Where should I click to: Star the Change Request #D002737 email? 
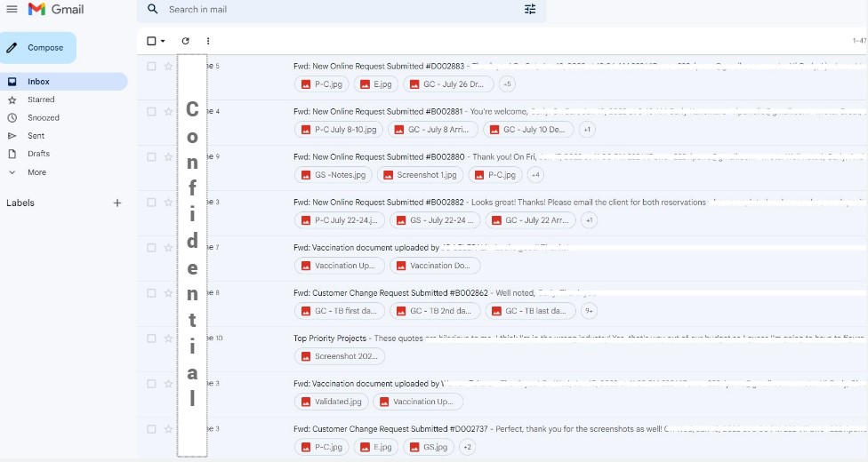(x=168, y=429)
